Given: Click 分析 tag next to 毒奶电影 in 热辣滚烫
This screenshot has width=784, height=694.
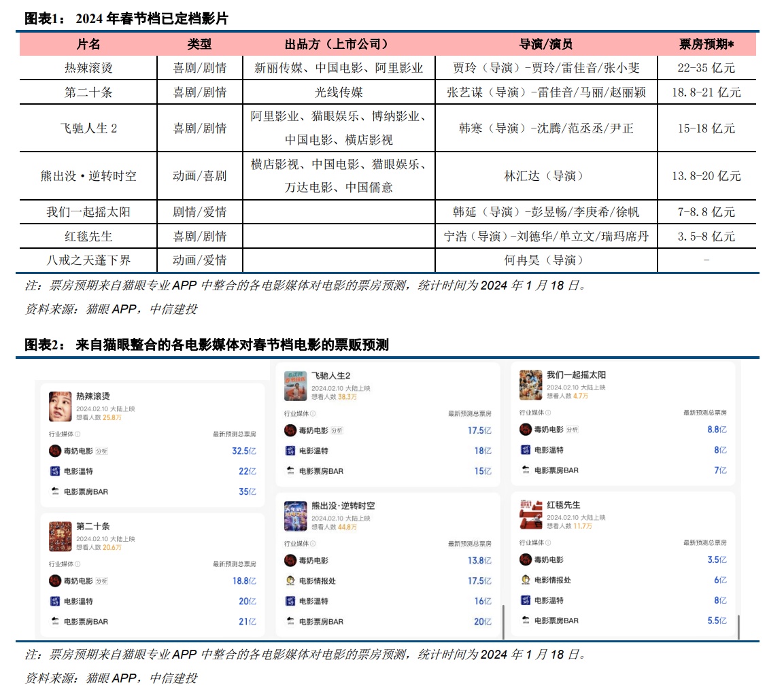Looking at the screenshot, I should coord(101,451).
